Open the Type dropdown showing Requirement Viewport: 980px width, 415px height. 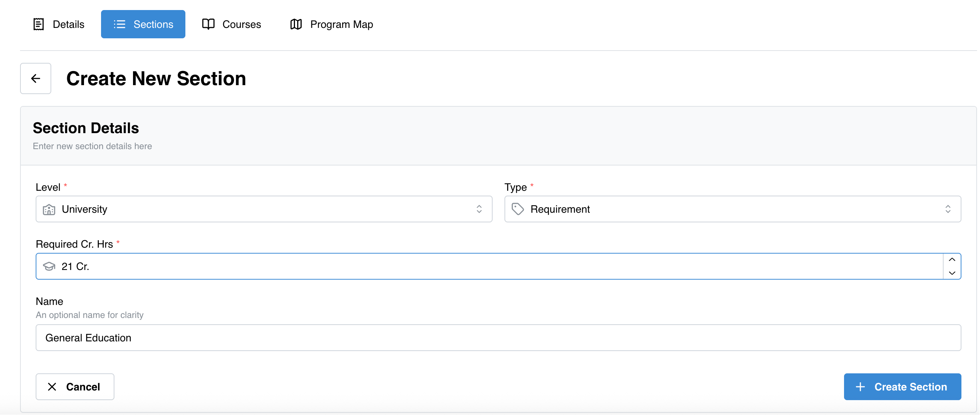(x=733, y=209)
